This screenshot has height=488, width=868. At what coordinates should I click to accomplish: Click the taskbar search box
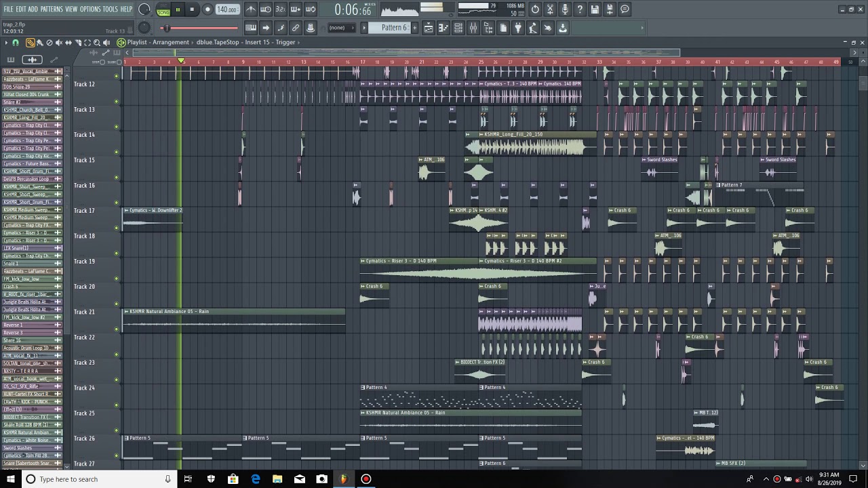pos(98,479)
